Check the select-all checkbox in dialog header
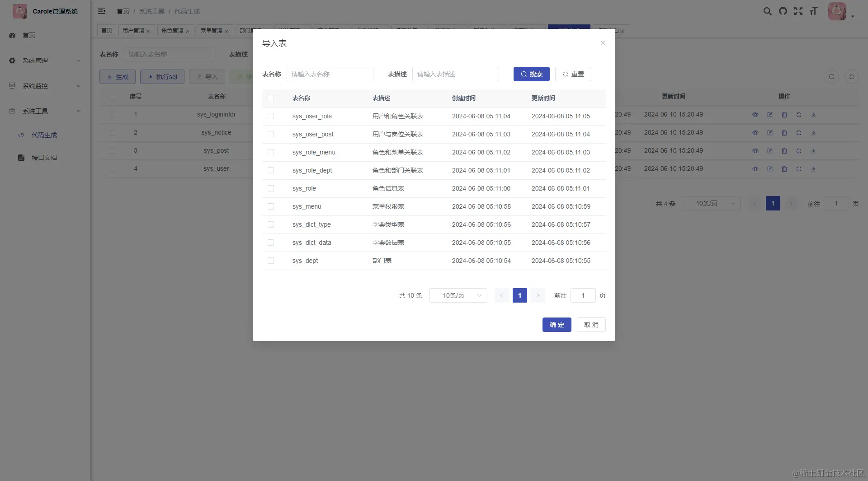The height and width of the screenshot is (481, 868). click(271, 98)
